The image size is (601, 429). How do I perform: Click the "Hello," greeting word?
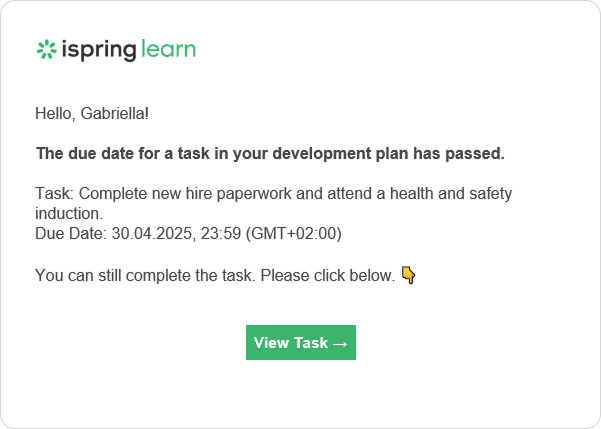click(55, 114)
